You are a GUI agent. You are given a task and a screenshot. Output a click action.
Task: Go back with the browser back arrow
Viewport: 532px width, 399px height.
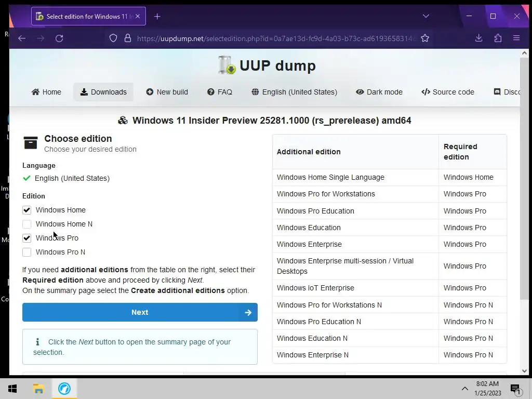(22, 38)
